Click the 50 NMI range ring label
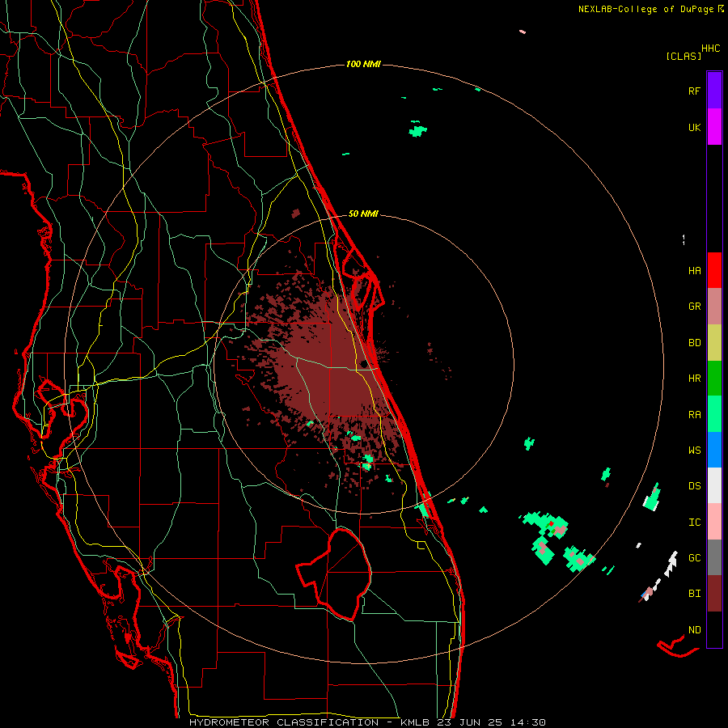Viewport: 728px width, 728px height. click(363, 214)
